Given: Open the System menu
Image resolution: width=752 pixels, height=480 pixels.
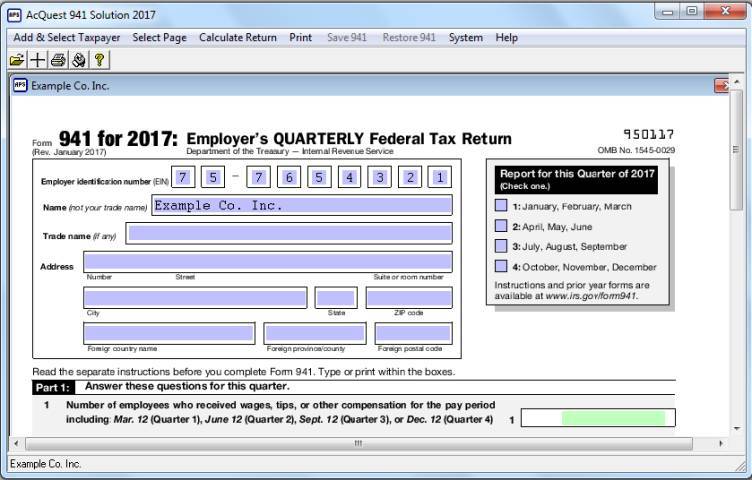Looking at the screenshot, I should 466,37.
